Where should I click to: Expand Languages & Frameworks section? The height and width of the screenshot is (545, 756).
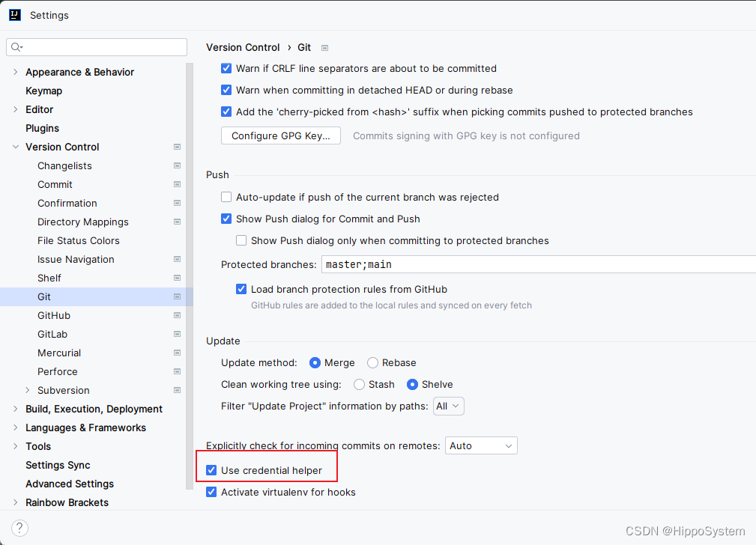point(16,428)
